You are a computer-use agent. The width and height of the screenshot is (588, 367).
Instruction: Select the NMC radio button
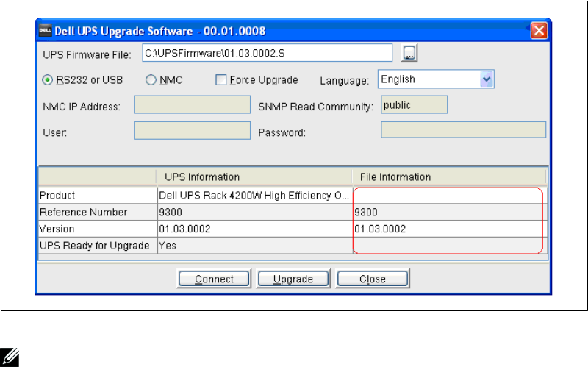(x=151, y=80)
